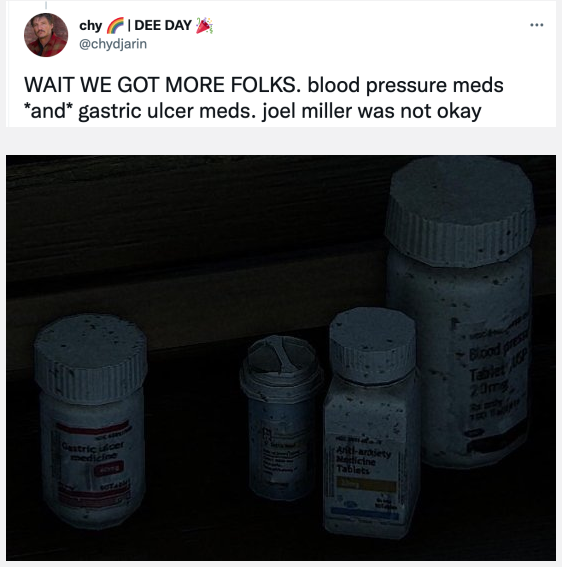The height and width of the screenshot is (567, 562).
Task: Click the cap of the large blood pressure bottle
Action: click(460, 212)
